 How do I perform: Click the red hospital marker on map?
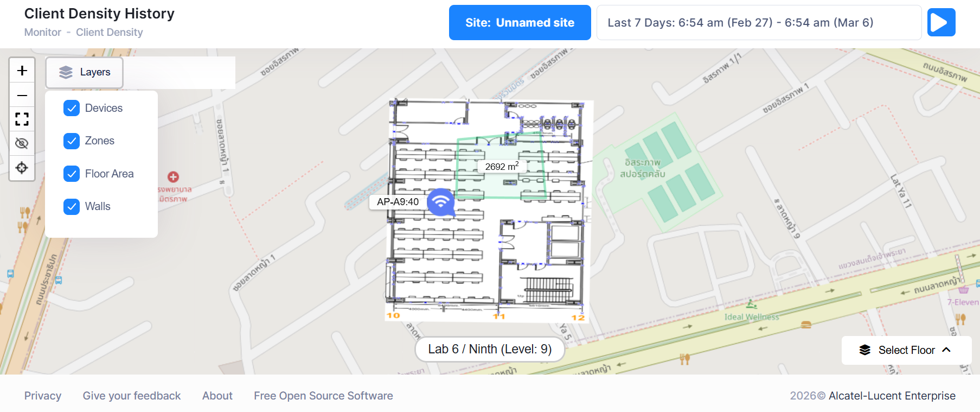(173, 177)
